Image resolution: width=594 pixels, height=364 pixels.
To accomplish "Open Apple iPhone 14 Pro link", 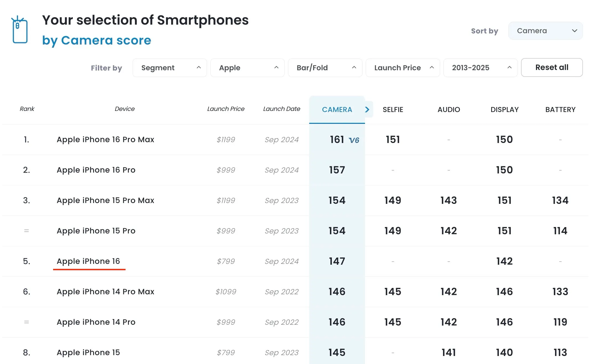I will [96, 322].
